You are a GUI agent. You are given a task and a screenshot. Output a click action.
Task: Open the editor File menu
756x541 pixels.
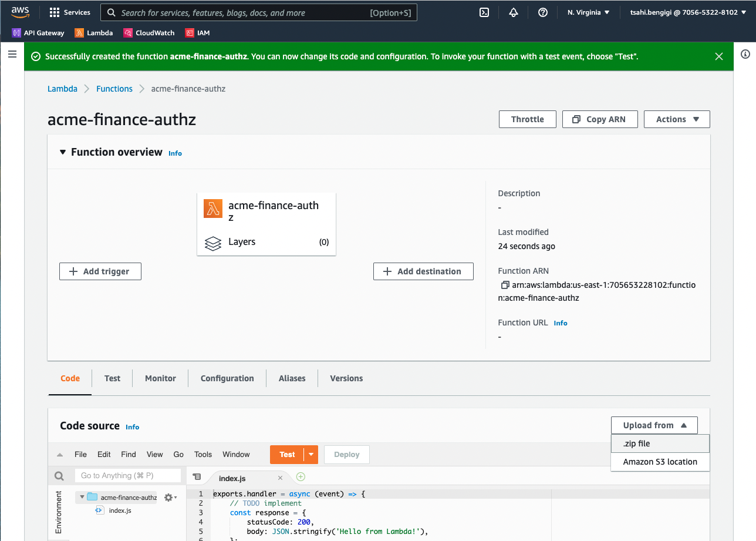[x=80, y=455]
